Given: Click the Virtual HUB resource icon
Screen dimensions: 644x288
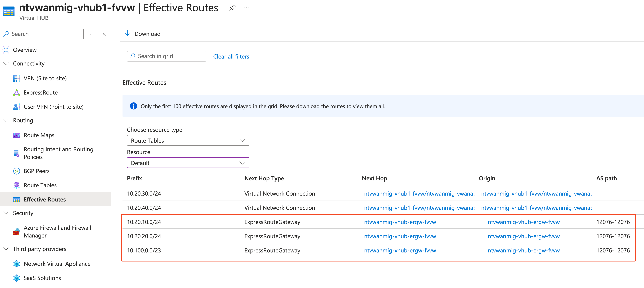Looking at the screenshot, I should (x=8, y=12).
